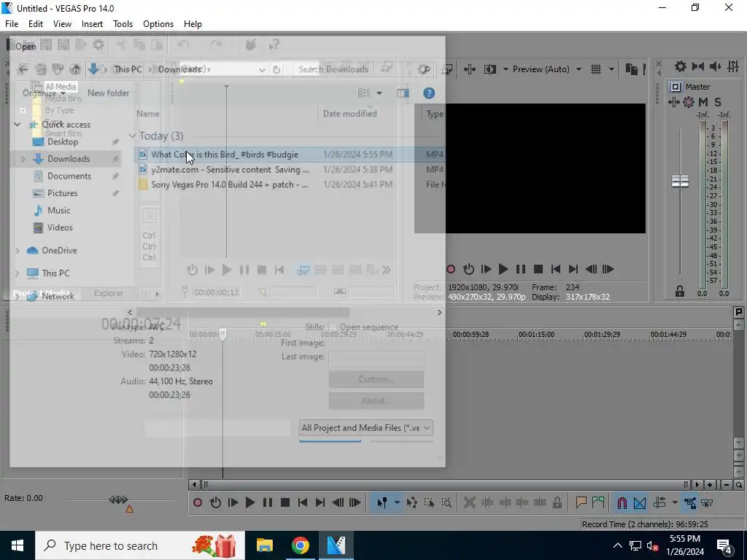
Task: Click Video Output FX in preview toolbar
Action: pos(470,69)
